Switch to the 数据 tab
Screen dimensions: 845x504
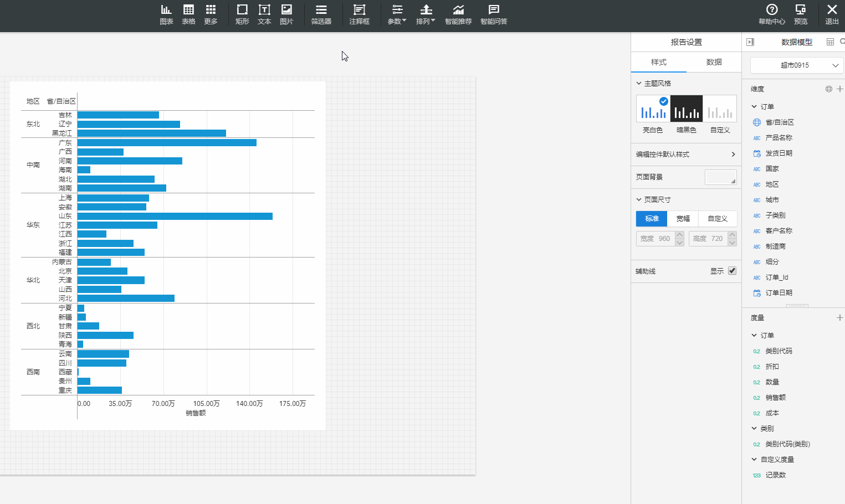pyautogui.click(x=714, y=62)
